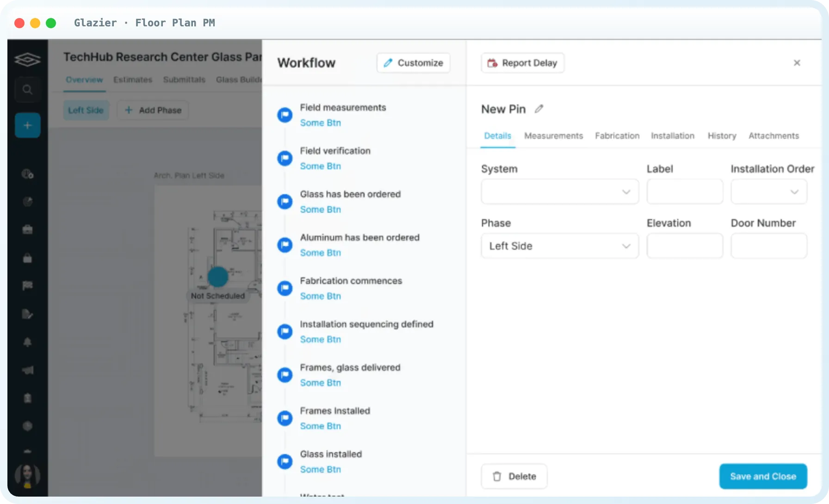Switch to the Attachments tab
829x504 pixels.
coord(773,136)
